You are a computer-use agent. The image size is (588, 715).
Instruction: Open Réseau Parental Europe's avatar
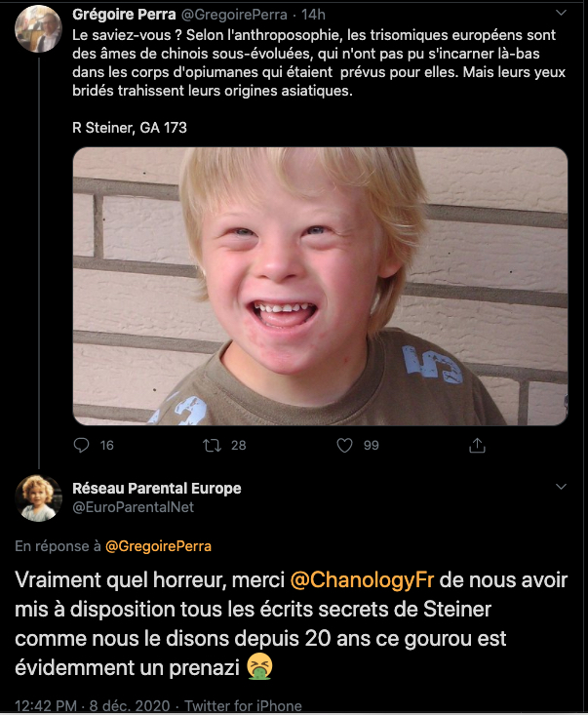[39, 497]
